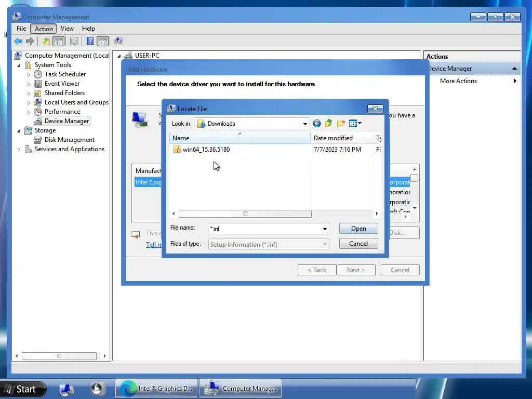Click the Performance icon in tree
Screen dimensions: 532x399
tap(38, 112)
